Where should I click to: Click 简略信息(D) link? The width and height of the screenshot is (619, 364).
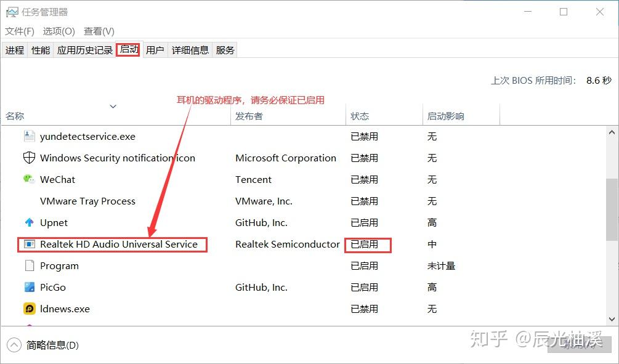(x=52, y=346)
